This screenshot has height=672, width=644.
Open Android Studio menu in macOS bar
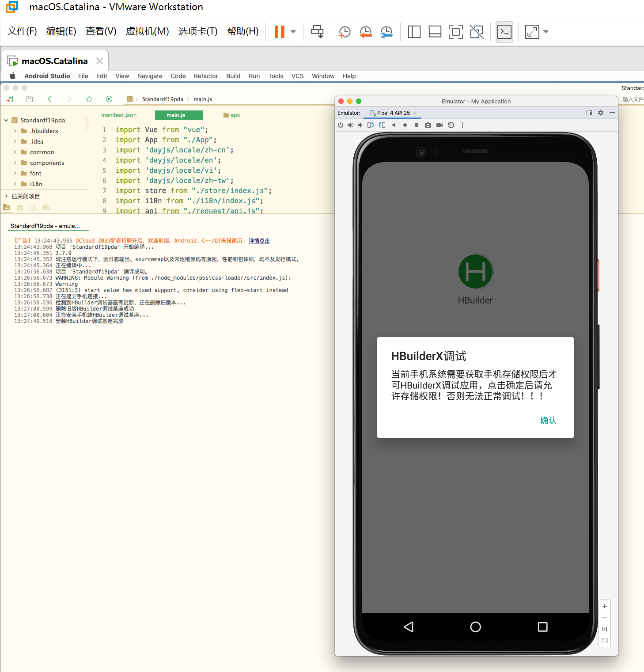click(47, 76)
